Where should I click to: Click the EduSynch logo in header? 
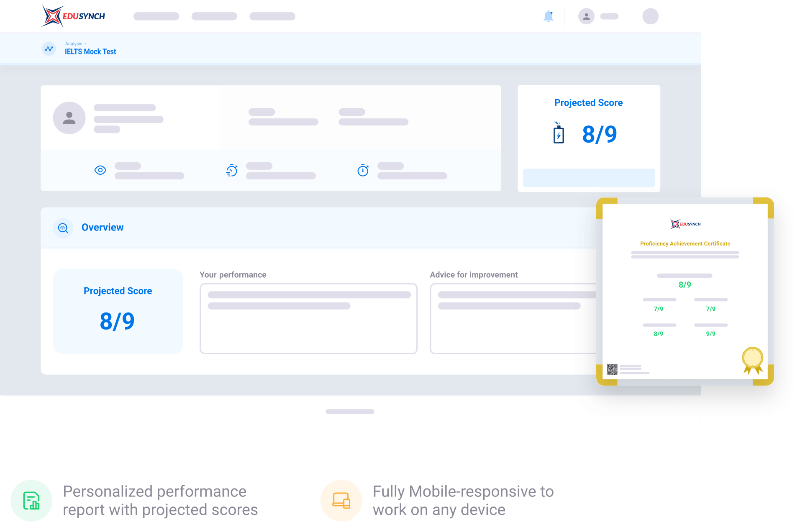pyautogui.click(x=73, y=16)
